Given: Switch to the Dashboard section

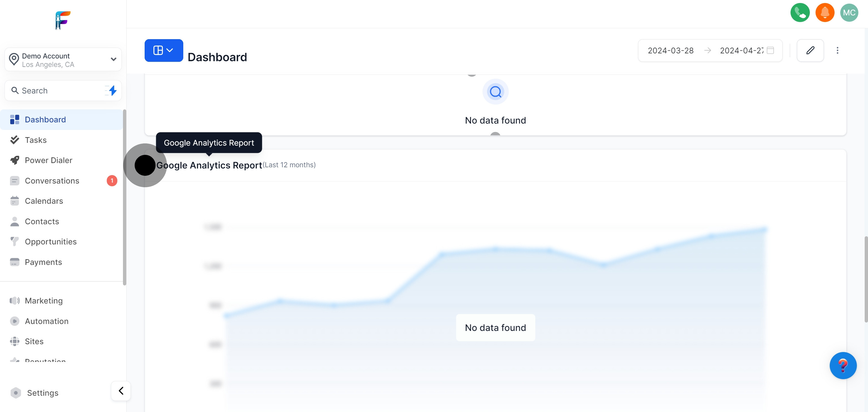Looking at the screenshot, I should (45, 119).
